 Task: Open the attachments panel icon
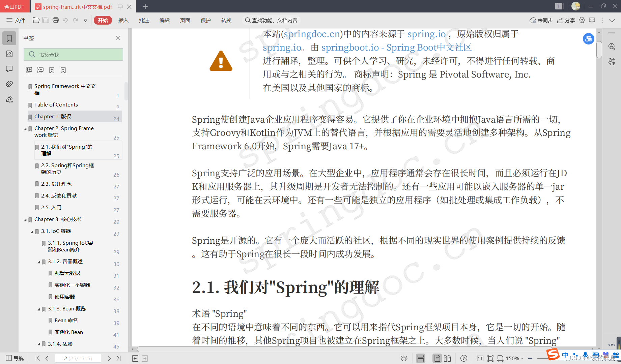point(9,84)
